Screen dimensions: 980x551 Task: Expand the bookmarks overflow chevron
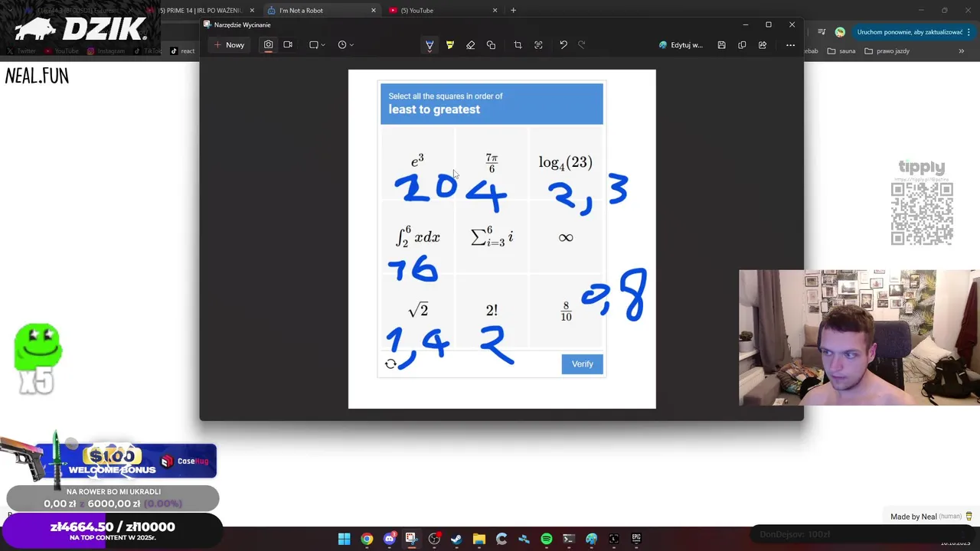pyautogui.click(x=961, y=51)
